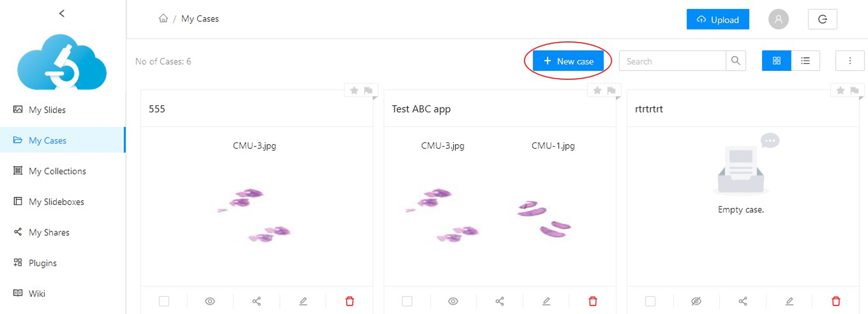868x314 pixels.
Task: Flag the Test ABC app case
Action: point(611,90)
